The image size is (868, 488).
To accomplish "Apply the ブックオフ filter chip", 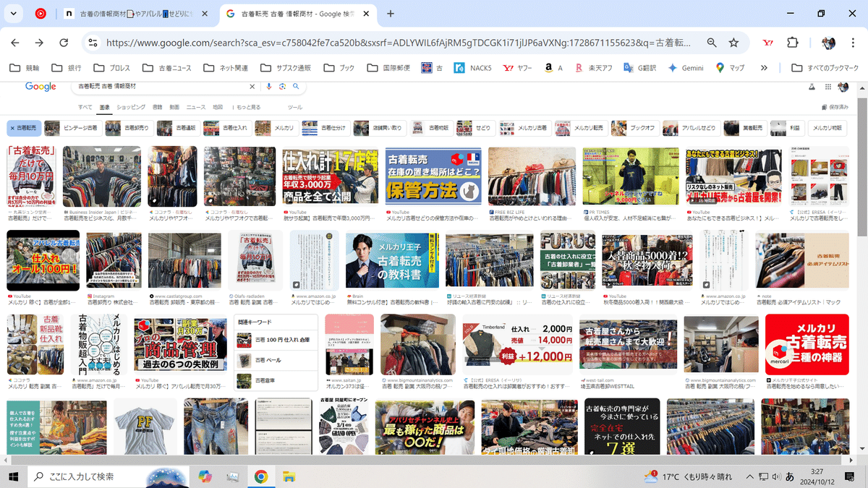I will click(634, 128).
